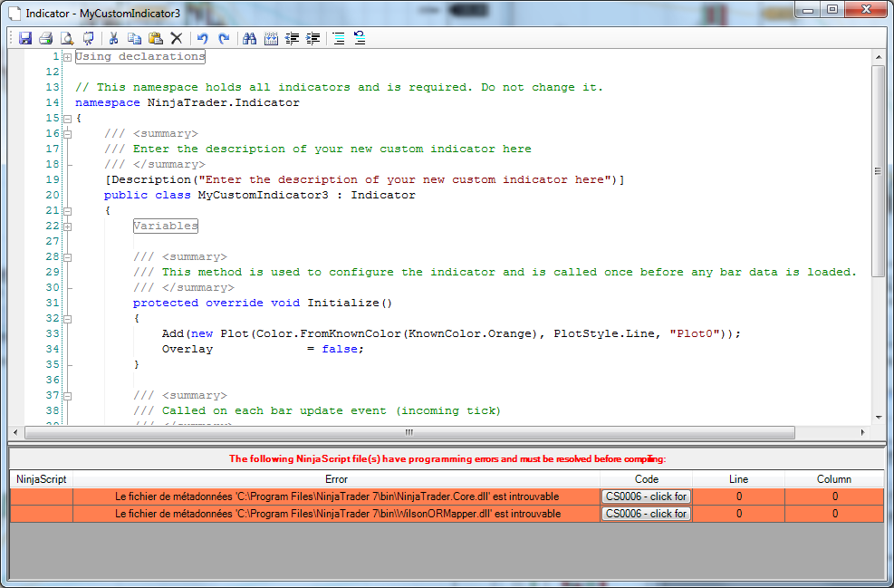Viewport: 894px width, 588px height.
Task: Click the Column header in error grid
Action: tap(834, 479)
